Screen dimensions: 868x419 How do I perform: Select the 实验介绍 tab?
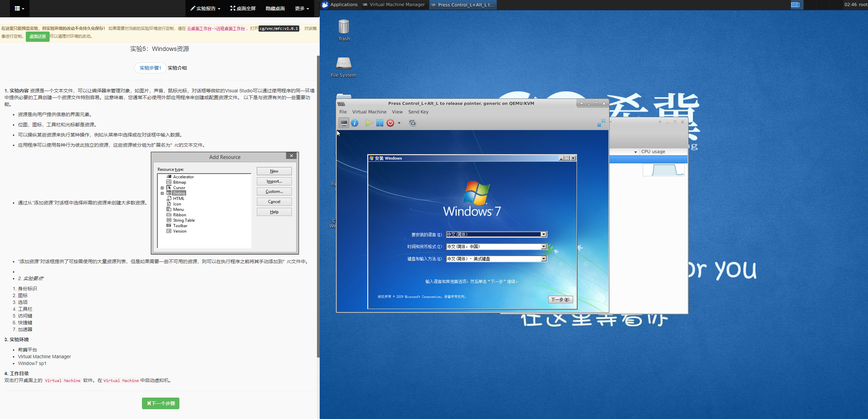point(177,68)
